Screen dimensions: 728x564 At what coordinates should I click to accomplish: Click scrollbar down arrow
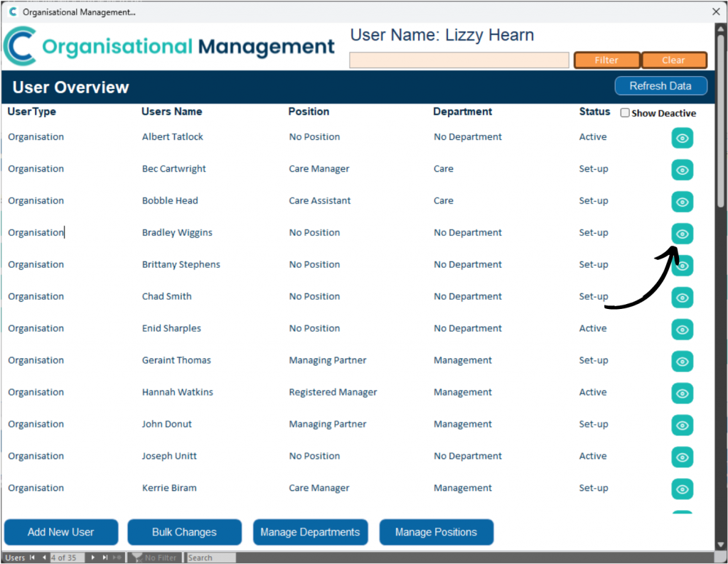coord(721,545)
